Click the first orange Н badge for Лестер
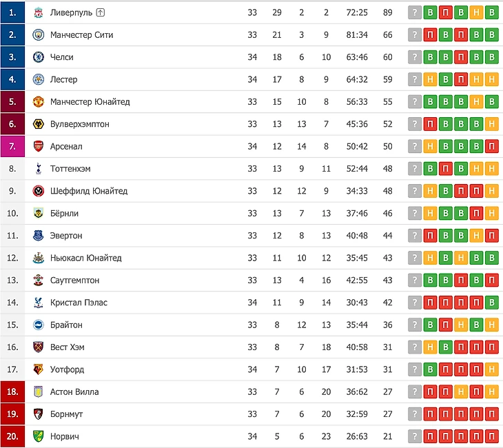Viewport: 503px width, 448px height. 430,79
